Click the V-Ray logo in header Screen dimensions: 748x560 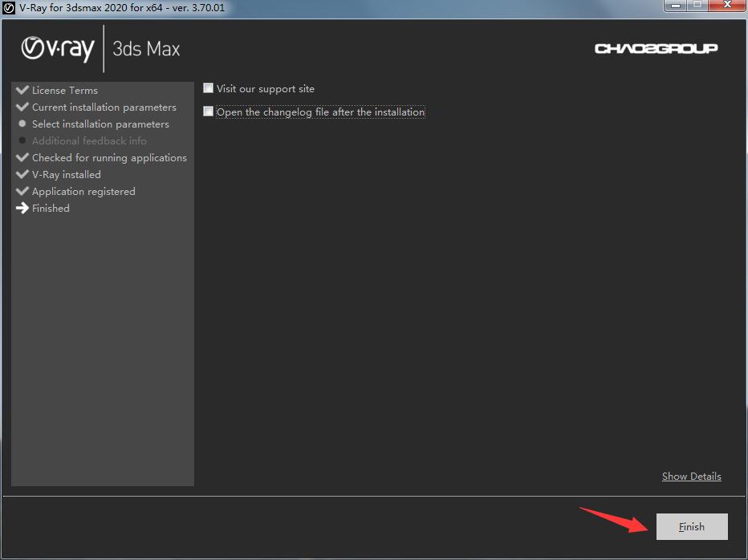(x=58, y=49)
